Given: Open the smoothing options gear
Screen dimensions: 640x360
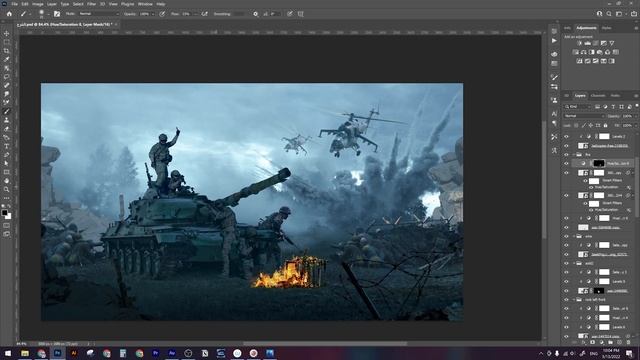Looking at the screenshot, I should (x=256, y=14).
